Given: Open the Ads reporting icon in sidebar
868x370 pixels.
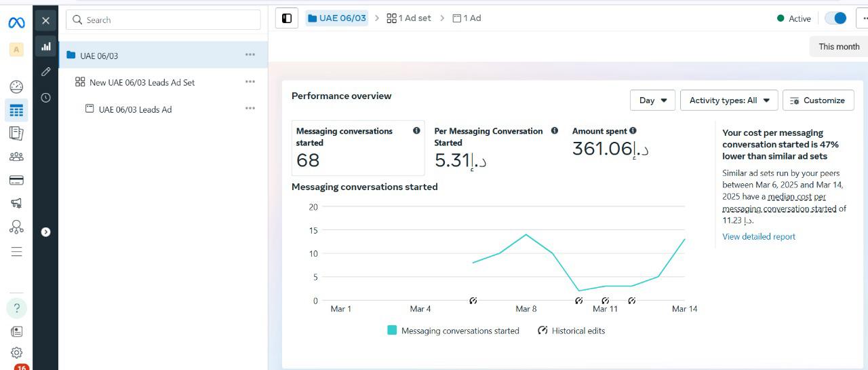Looking at the screenshot, I should point(16,133).
